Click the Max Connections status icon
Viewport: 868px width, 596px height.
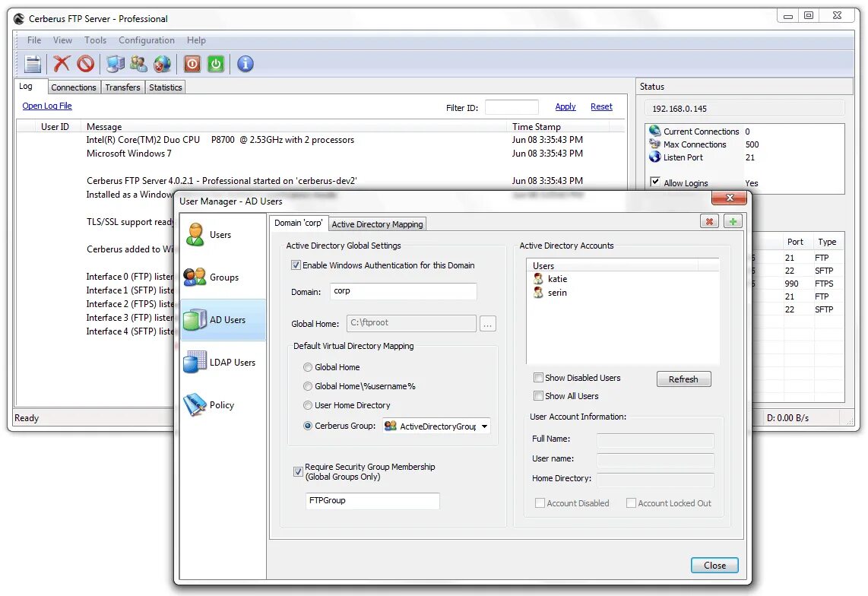point(655,144)
